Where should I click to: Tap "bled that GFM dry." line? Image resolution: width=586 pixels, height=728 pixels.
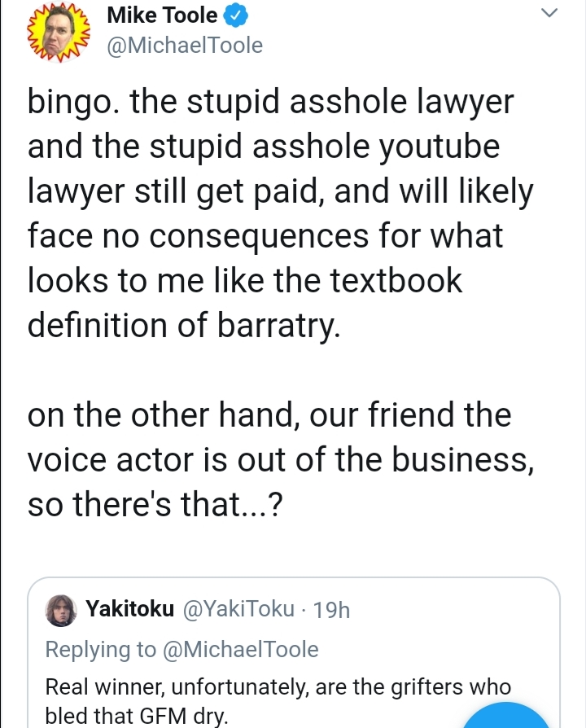coord(137,716)
